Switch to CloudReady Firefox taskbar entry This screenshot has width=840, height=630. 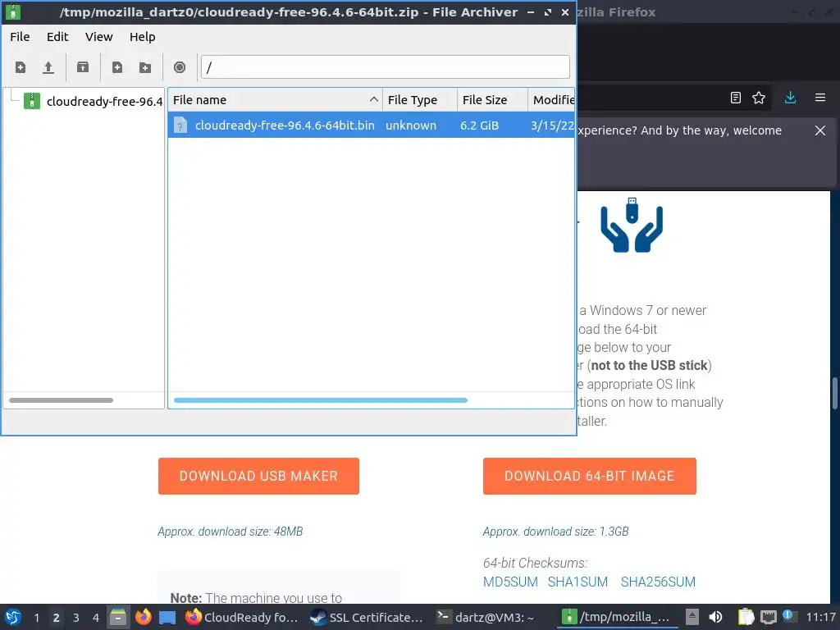pyautogui.click(x=242, y=617)
